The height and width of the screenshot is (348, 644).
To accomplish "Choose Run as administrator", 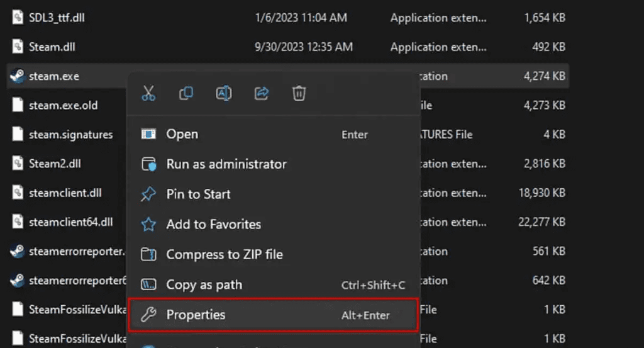I will click(x=226, y=164).
